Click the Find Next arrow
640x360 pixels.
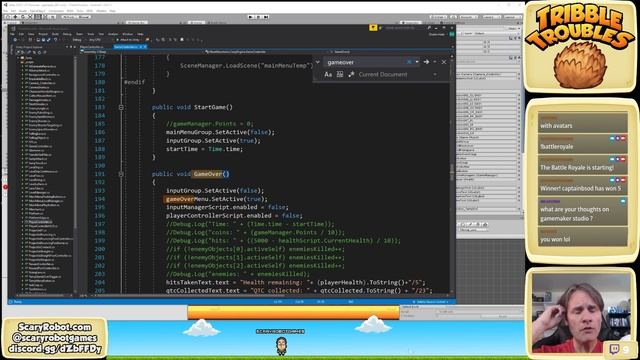(x=426, y=62)
